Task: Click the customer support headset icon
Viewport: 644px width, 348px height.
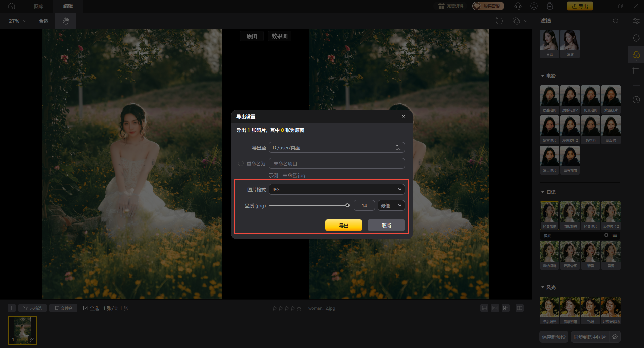Action: tap(518, 6)
